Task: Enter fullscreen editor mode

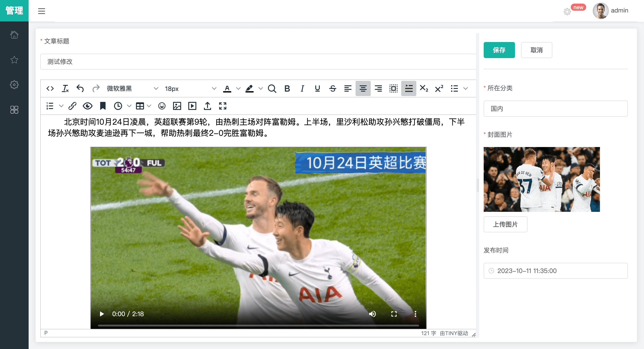Action: point(222,106)
